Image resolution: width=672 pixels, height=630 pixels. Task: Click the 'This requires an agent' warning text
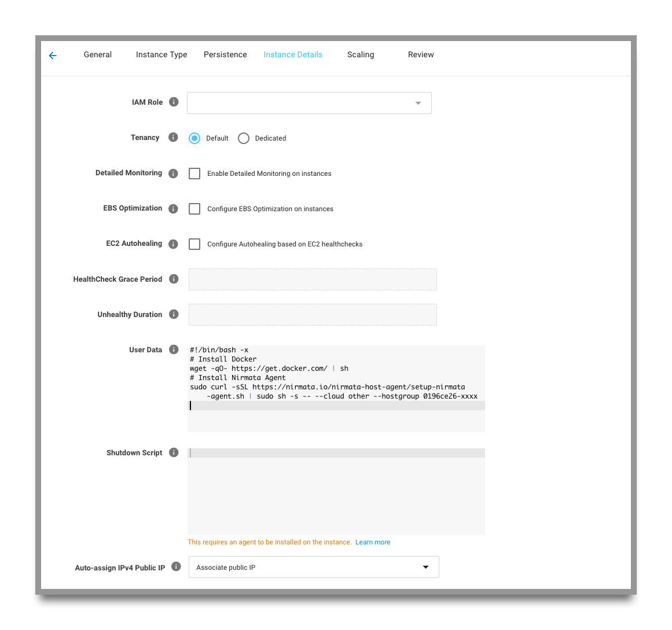tap(270, 542)
